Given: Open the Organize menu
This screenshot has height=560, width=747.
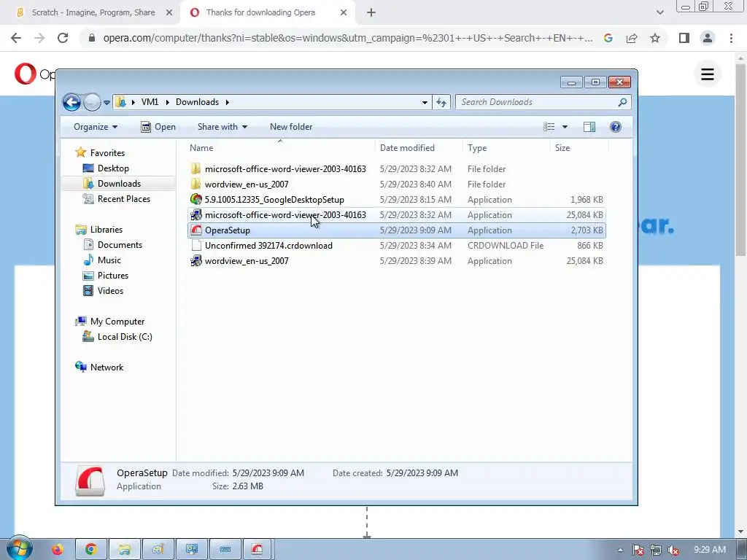Looking at the screenshot, I should click(x=96, y=127).
